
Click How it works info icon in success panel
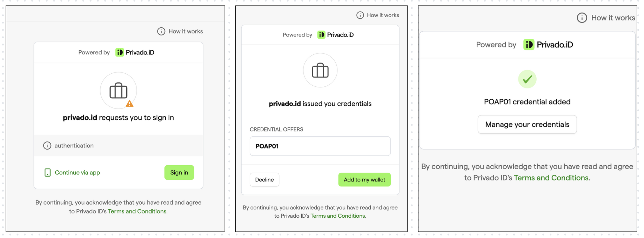[582, 18]
